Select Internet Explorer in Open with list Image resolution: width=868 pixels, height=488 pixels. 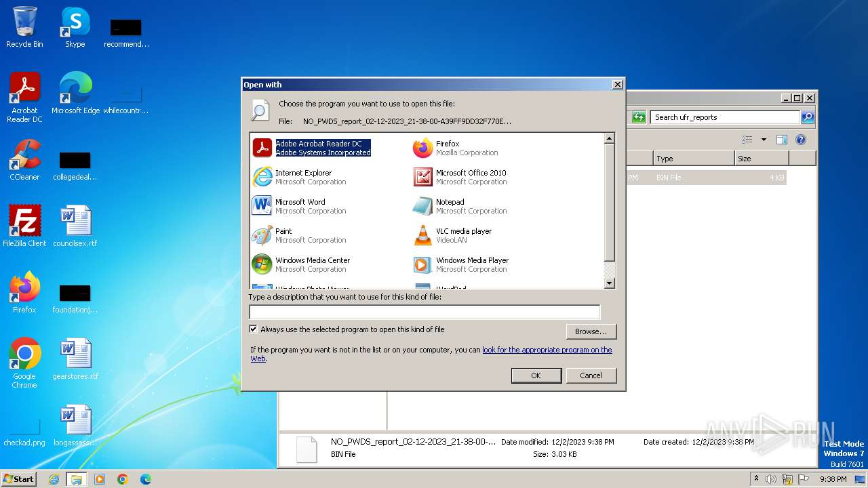click(299, 177)
